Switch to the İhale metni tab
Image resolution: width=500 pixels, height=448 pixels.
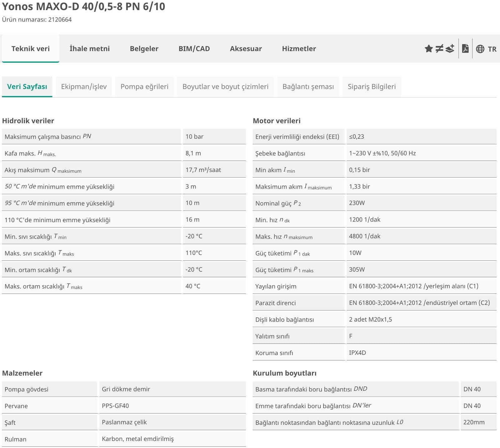(89, 49)
